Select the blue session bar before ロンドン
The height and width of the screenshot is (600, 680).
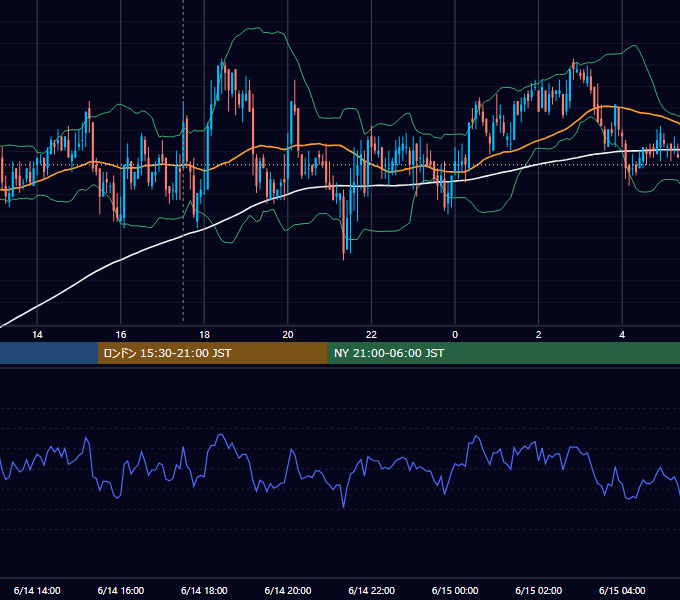(49, 353)
